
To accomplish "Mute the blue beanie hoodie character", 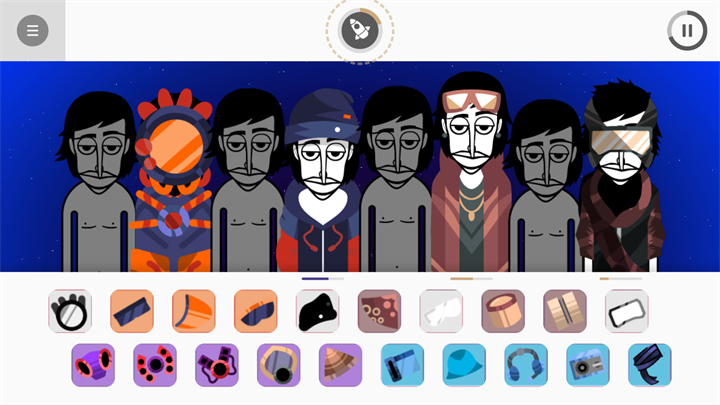I will (x=321, y=180).
